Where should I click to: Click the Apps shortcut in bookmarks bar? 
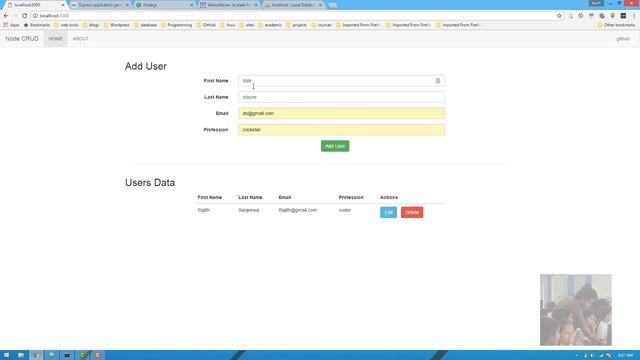(11, 25)
